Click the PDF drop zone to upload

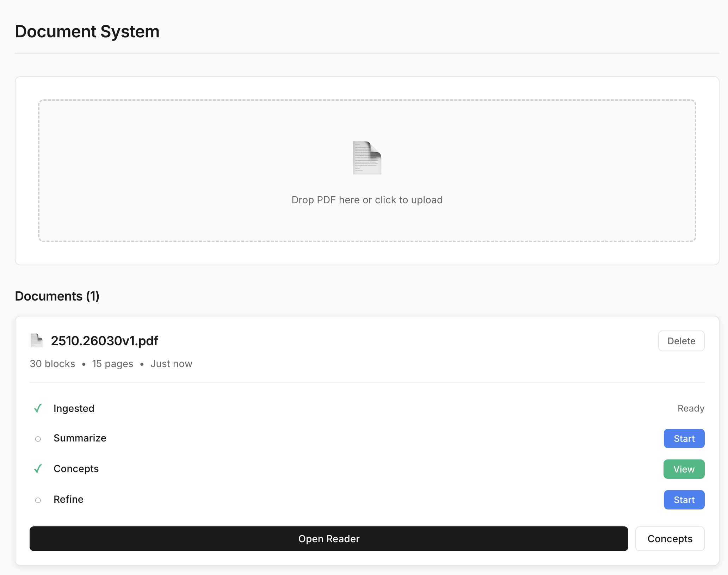pyautogui.click(x=367, y=200)
